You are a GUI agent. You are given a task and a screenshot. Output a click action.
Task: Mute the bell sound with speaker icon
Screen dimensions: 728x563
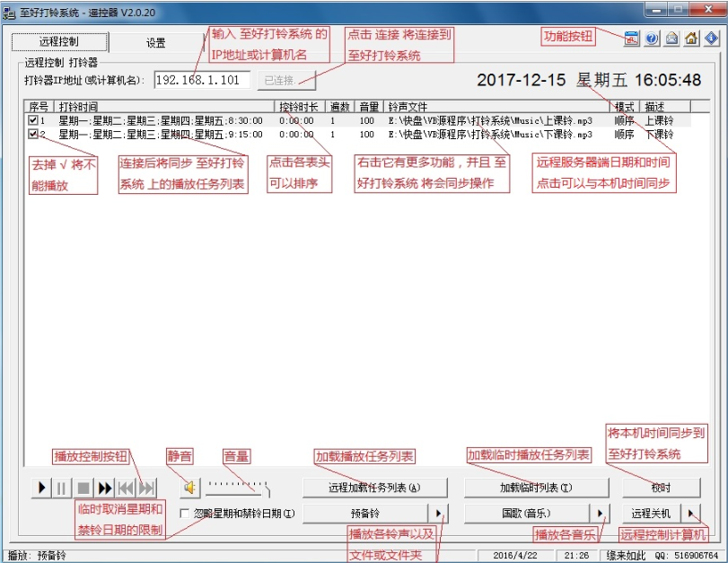pos(191,488)
